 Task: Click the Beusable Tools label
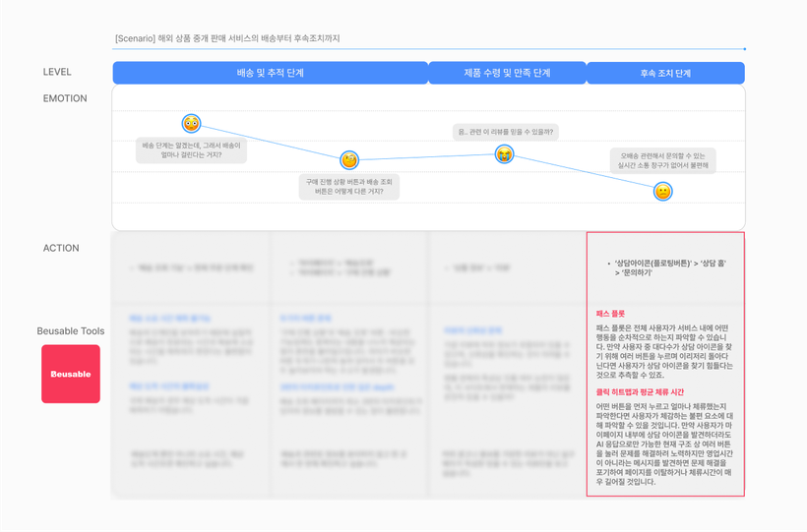(x=71, y=331)
